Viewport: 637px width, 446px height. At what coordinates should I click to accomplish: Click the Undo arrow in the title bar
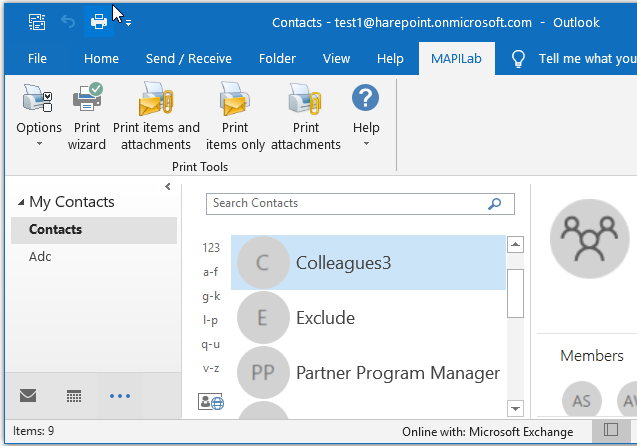(x=68, y=22)
